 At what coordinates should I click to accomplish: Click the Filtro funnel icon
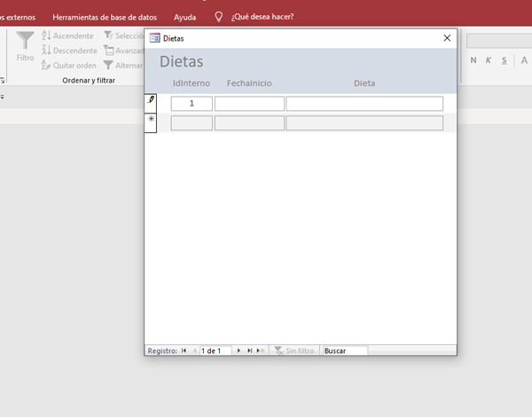25,43
